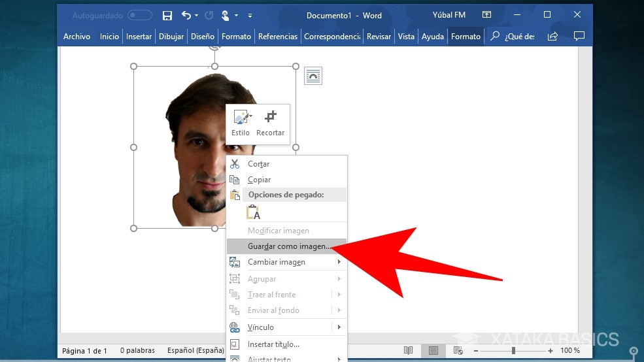644x362 pixels.
Task: Adjust the zoom slider handle
Action: point(513,351)
